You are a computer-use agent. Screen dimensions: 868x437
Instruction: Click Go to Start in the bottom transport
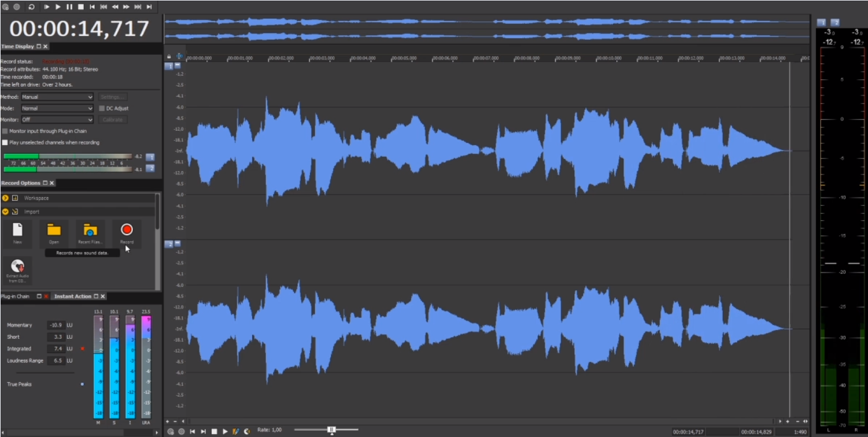[x=192, y=431]
